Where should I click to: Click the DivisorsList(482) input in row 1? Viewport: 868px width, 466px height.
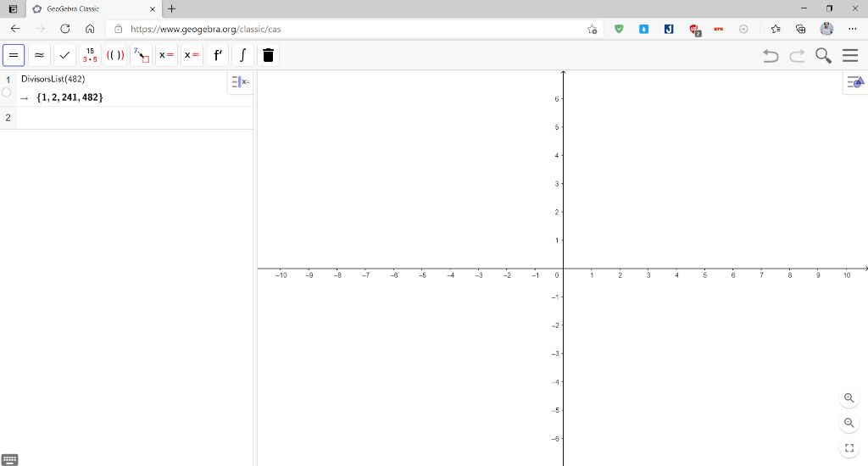pyautogui.click(x=53, y=79)
